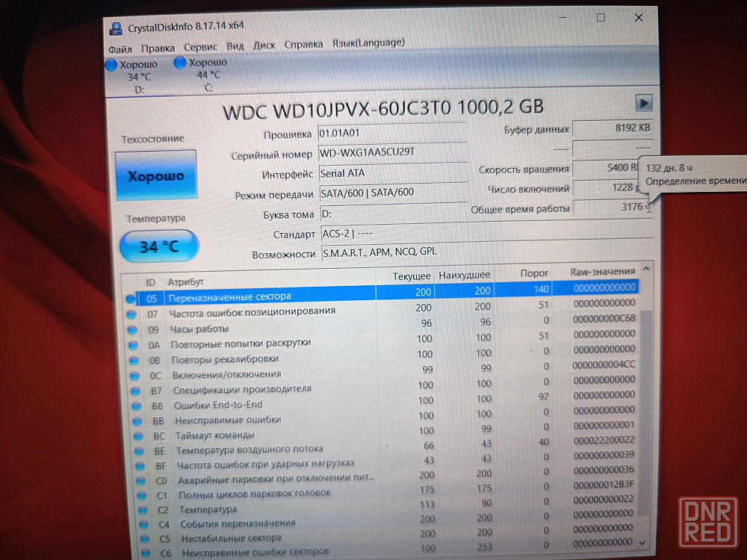Click the attribute list scroll down arrow
The image size is (747, 560).
click(x=642, y=542)
